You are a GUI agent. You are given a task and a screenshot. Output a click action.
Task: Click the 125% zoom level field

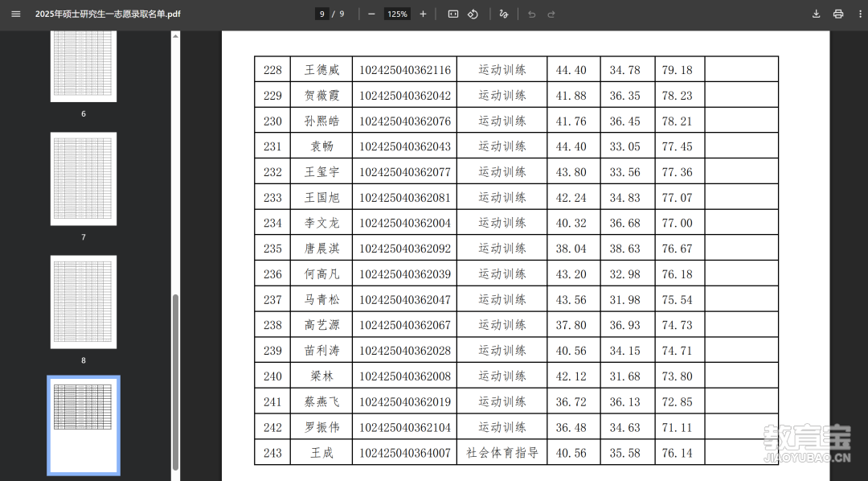[x=398, y=14]
